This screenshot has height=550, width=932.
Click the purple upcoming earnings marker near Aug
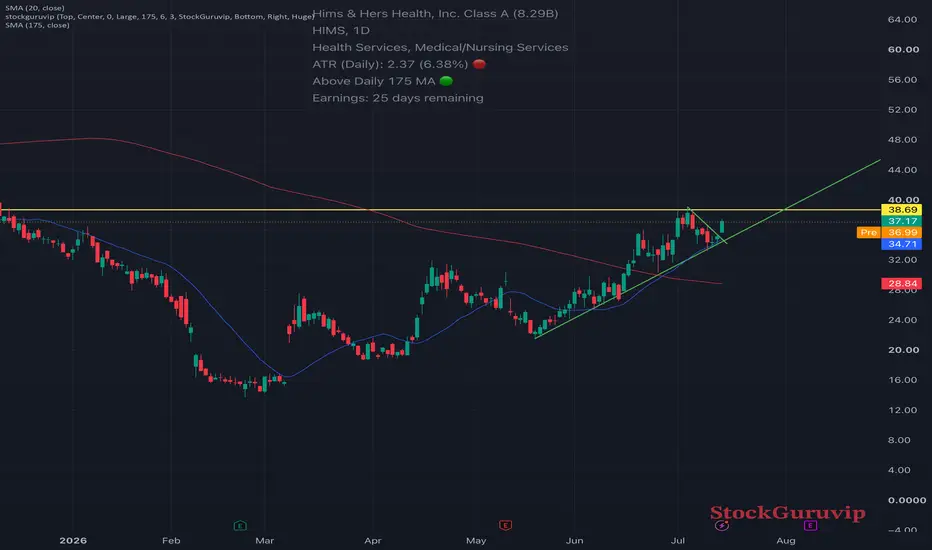(810, 526)
